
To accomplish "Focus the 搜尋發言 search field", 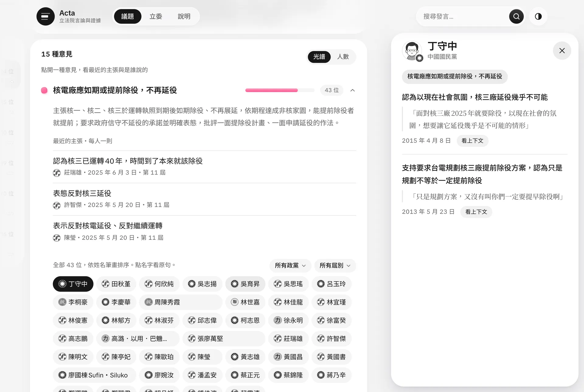I will pos(464,16).
